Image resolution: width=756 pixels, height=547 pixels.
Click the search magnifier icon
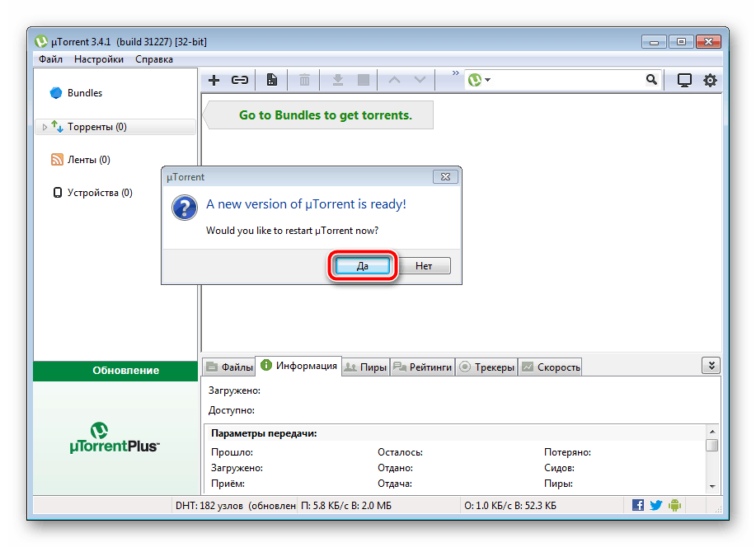click(x=651, y=80)
